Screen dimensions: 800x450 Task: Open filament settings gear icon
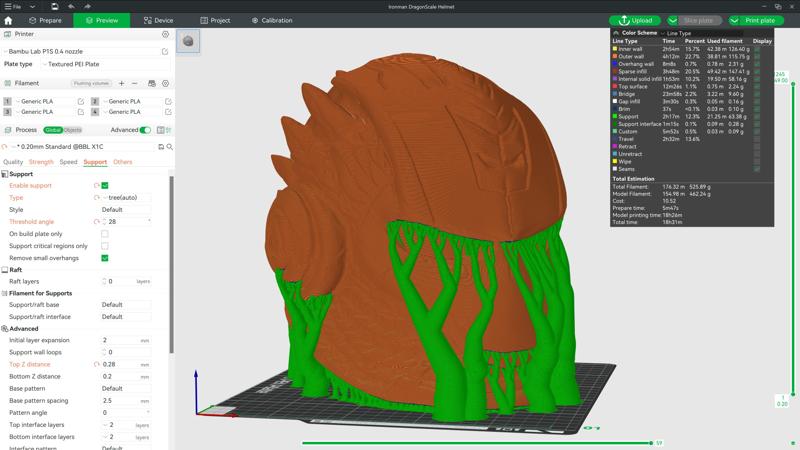(165, 83)
